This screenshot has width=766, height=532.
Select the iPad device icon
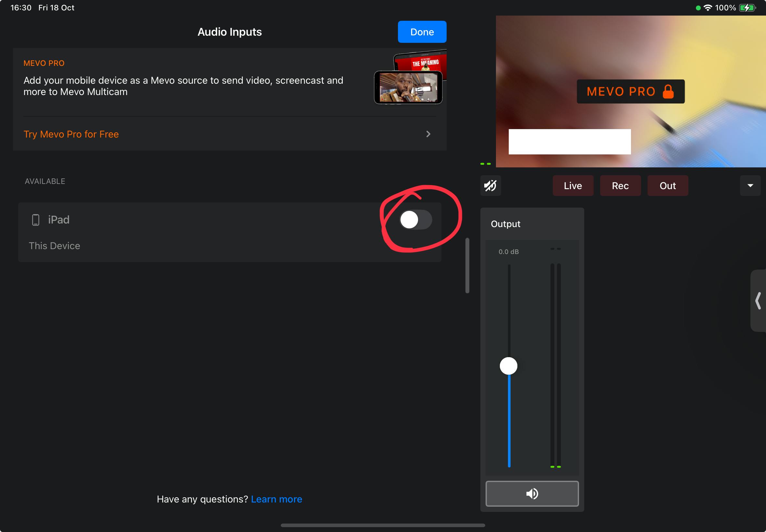pos(36,220)
